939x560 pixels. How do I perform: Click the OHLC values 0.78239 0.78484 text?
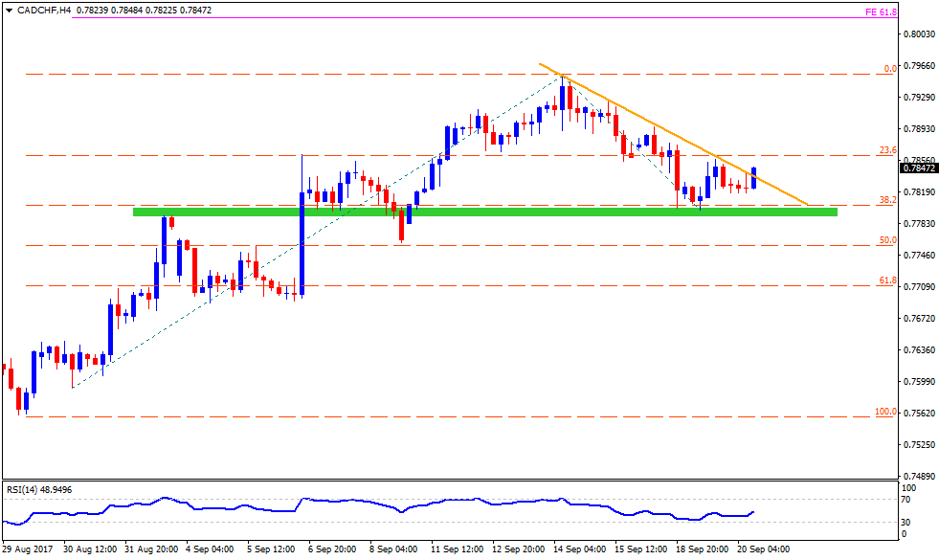tap(110, 11)
